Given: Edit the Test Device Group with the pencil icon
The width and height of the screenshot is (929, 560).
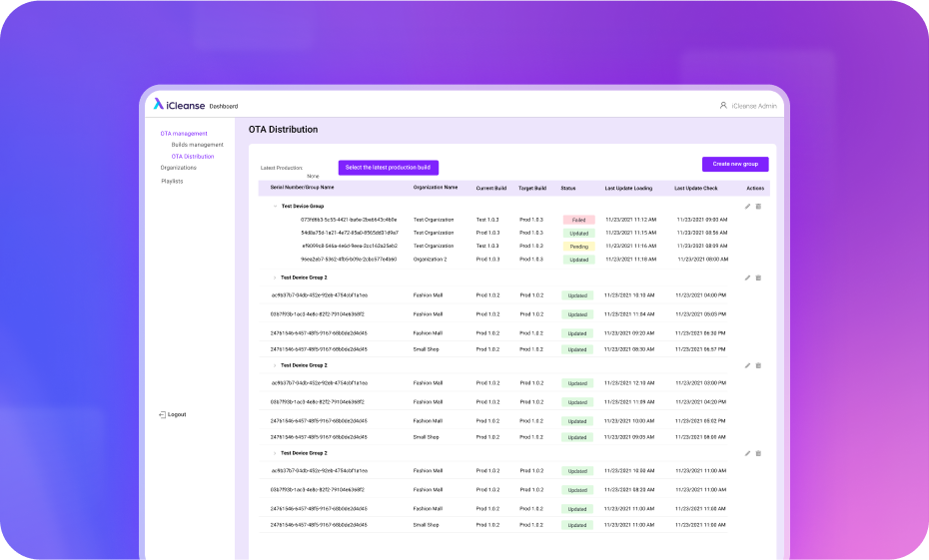Looking at the screenshot, I should tap(747, 207).
